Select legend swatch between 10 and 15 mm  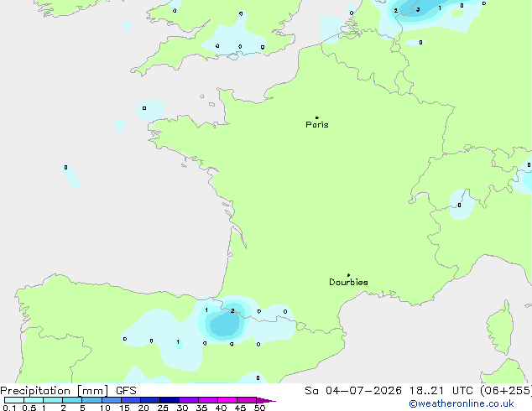coord(111,400)
